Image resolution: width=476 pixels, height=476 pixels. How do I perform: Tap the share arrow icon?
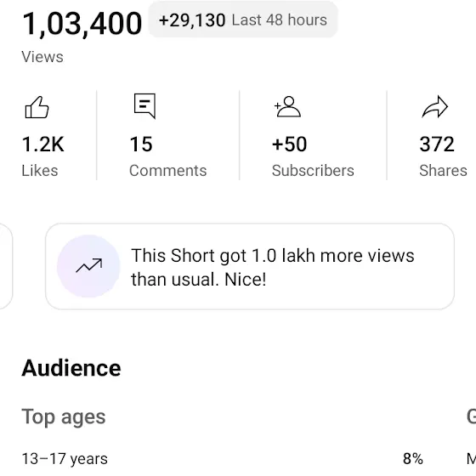click(435, 106)
